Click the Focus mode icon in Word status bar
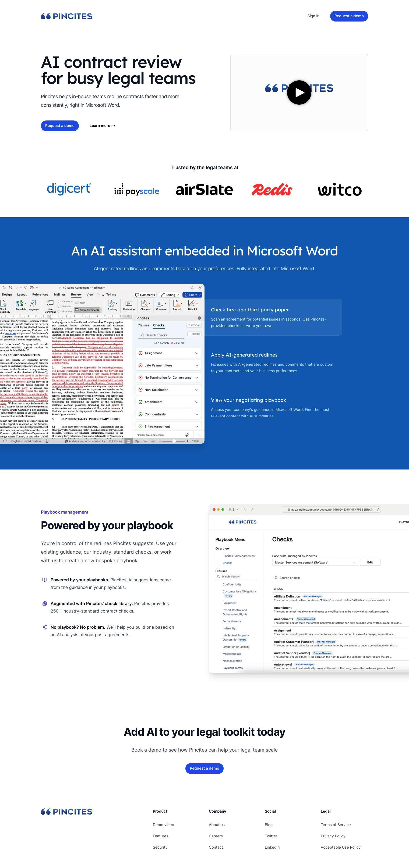 pyautogui.click(x=111, y=441)
